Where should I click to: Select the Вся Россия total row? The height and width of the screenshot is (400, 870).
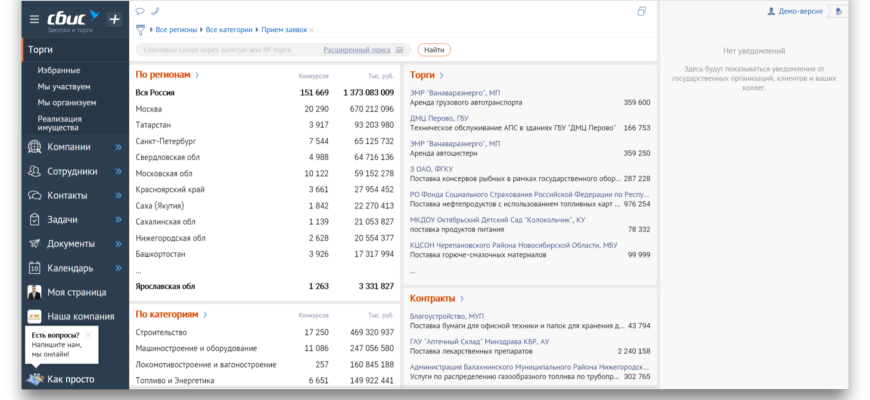pyautogui.click(x=265, y=93)
